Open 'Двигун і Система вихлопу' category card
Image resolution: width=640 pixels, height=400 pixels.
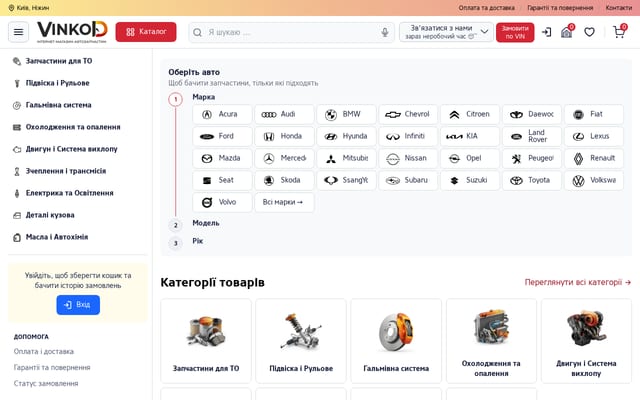(586, 341)
